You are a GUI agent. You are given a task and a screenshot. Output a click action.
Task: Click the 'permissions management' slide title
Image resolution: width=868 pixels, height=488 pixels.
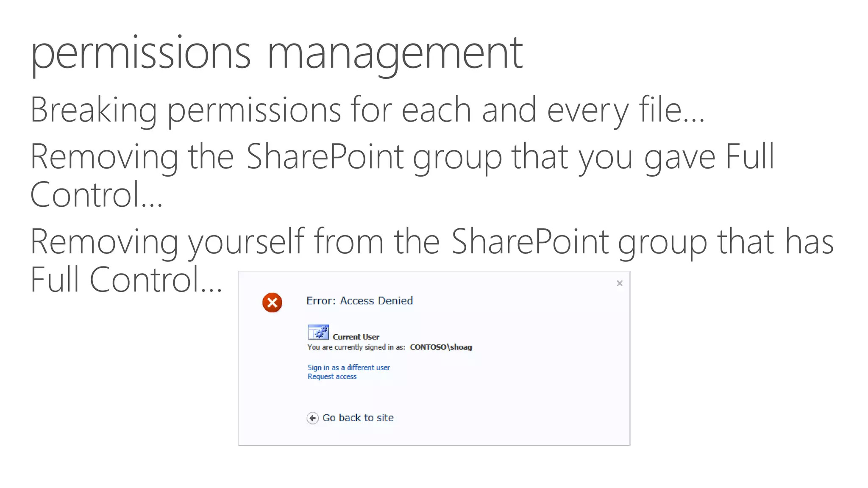pos(276,53)
